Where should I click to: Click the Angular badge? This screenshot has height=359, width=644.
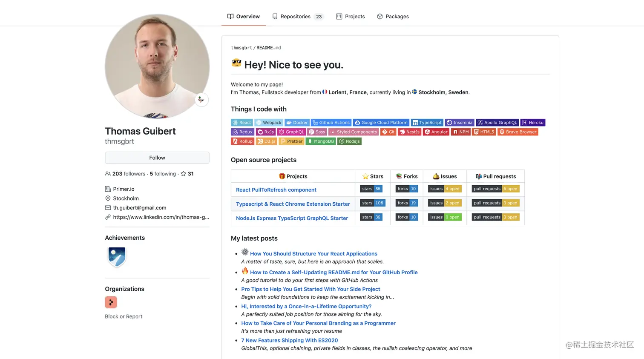[436, 132]
